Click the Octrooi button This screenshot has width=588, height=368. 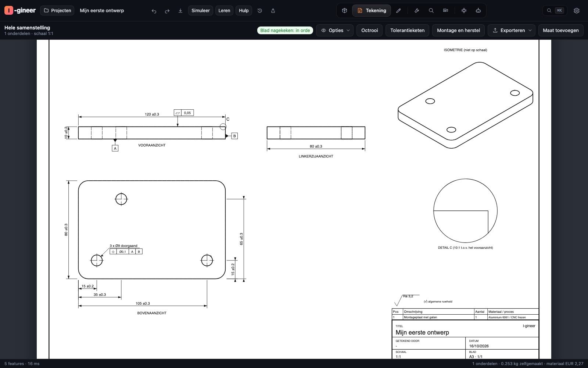click(369, 31)
